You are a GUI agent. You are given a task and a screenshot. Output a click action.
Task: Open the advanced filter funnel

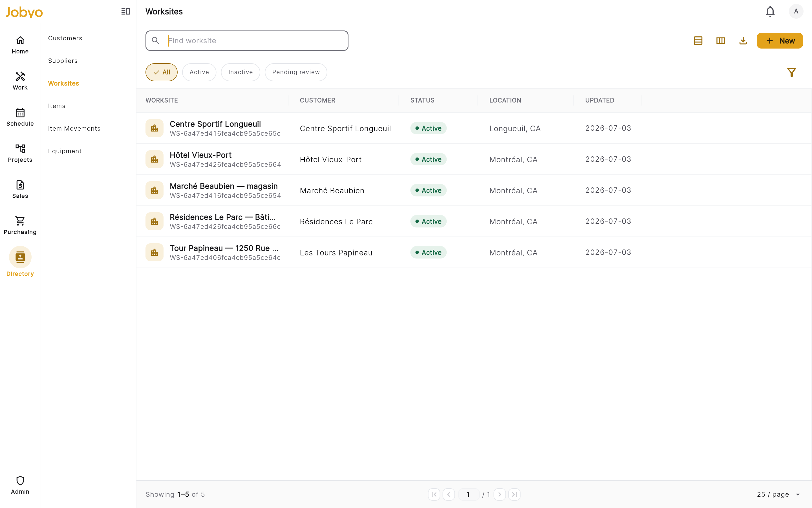(x=791, y=72)
